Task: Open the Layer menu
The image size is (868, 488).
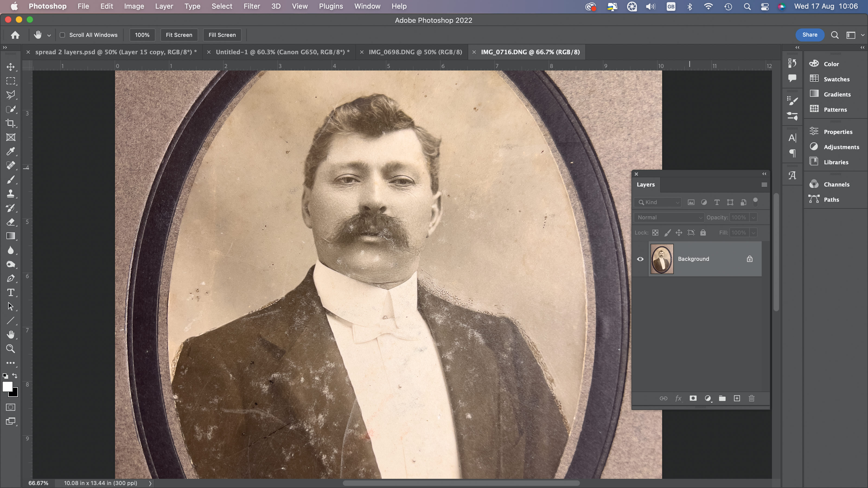Action: pos(163,6)
